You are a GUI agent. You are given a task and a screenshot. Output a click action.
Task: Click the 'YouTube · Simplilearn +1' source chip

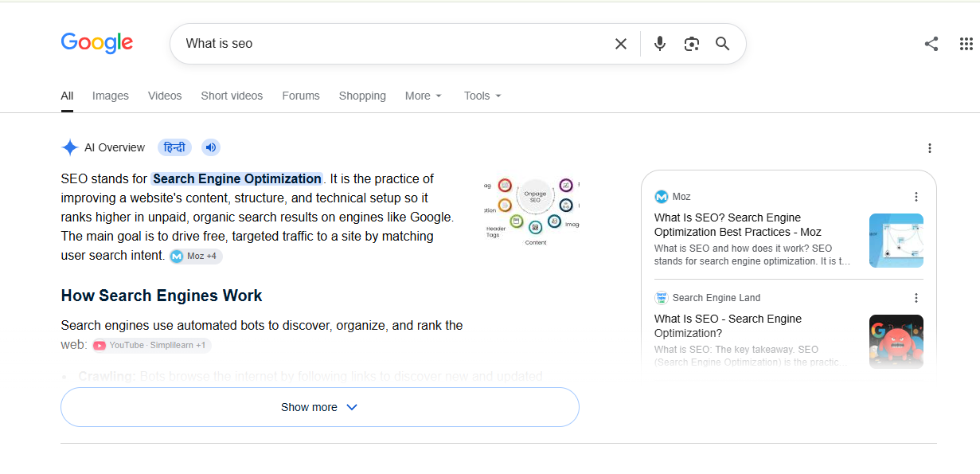[151, 345]
